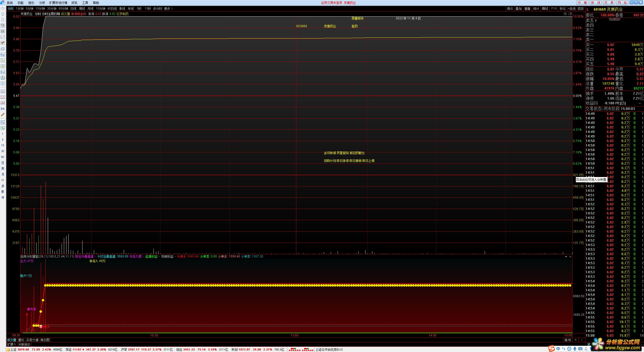Click the zigzag chart sidebar icon
644x352 pixels.
tap(3, 103)
